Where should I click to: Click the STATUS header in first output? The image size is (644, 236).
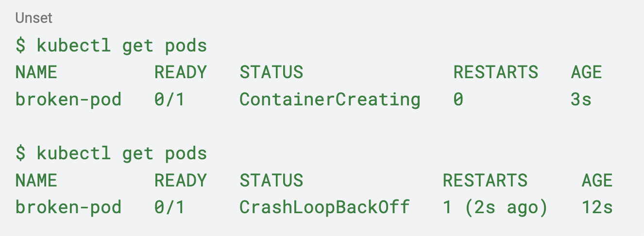[x=271, y=72]
